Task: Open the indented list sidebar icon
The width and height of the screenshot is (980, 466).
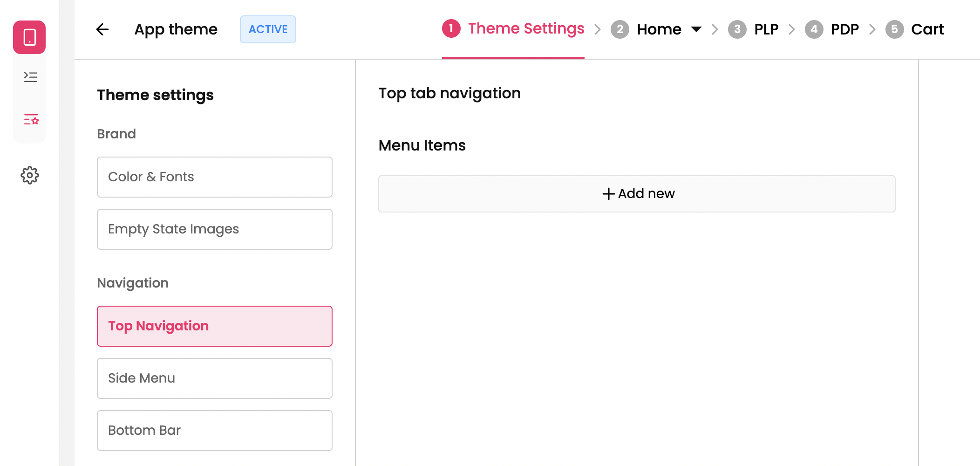Action: (x=30, y=77)
